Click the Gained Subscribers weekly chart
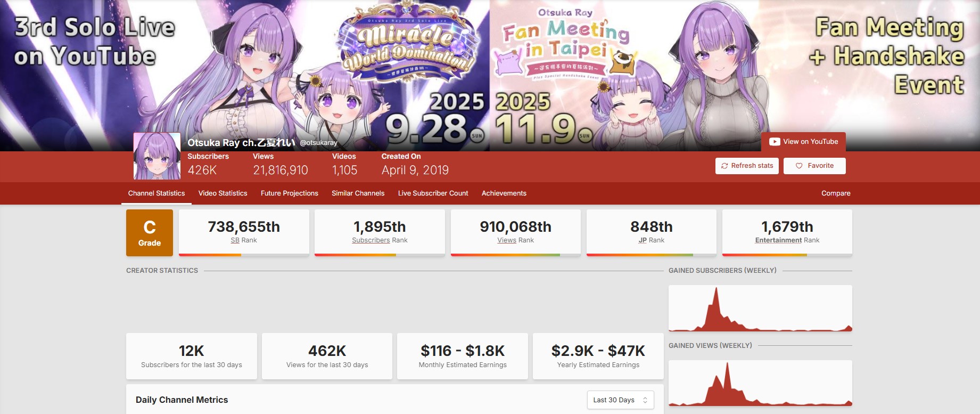 760,308
